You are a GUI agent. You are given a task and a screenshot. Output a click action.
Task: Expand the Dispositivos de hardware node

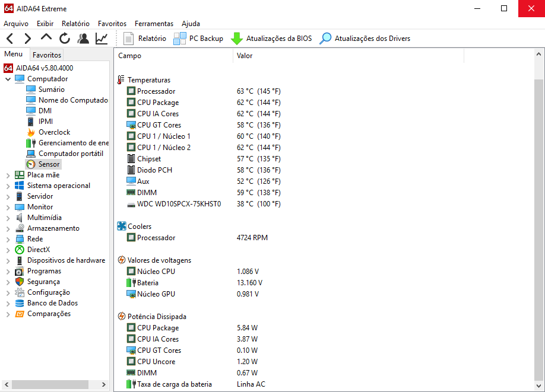pyautogui.click(x=8, y=261)
